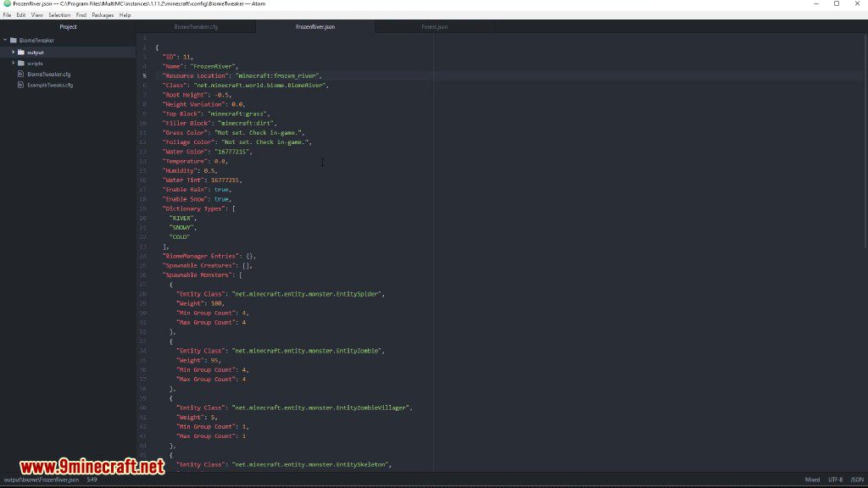This screenshot has width=868, height=488.
Task: Open the File menu
Action: tap(7, 15)
